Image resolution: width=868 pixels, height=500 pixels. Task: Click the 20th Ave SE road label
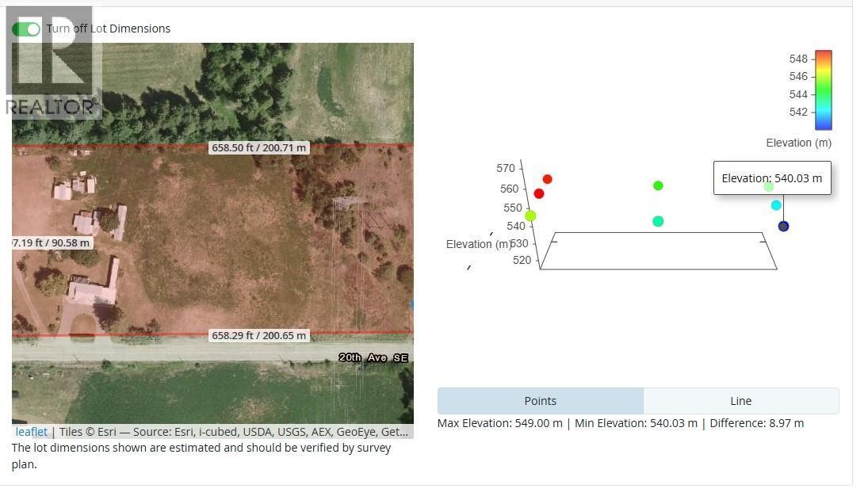(x=373, y=358)
